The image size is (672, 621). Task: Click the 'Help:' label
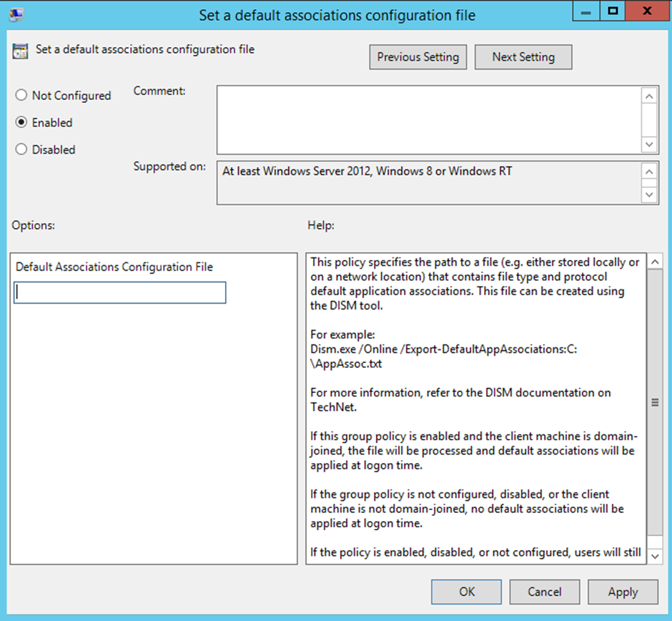(320, 225)
